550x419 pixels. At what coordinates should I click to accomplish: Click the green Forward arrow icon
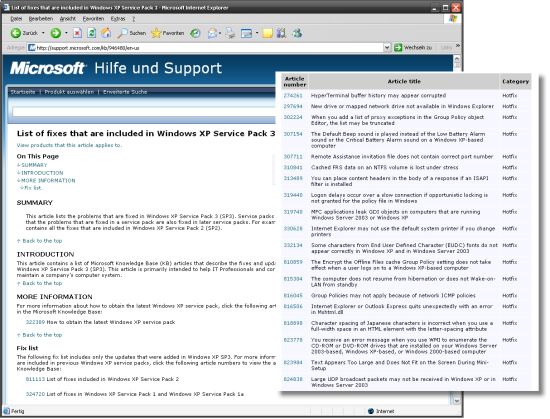click(x=55, y=33)
